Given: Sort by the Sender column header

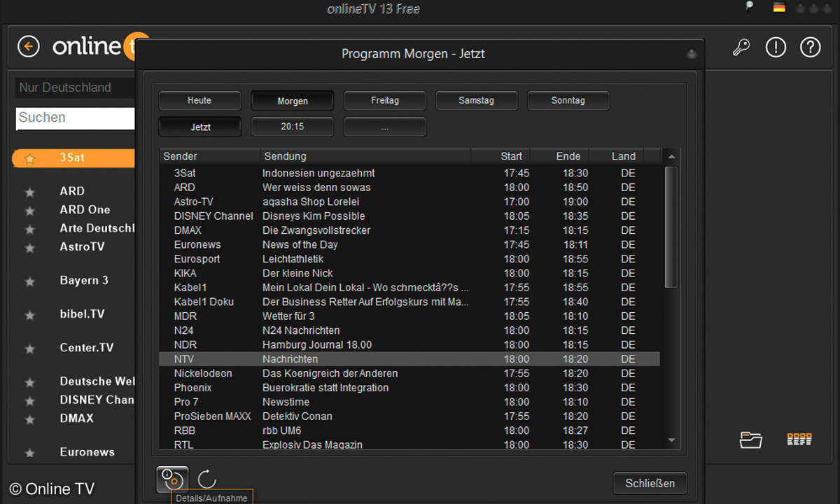Looking at the screenshot, I should 210,156.
